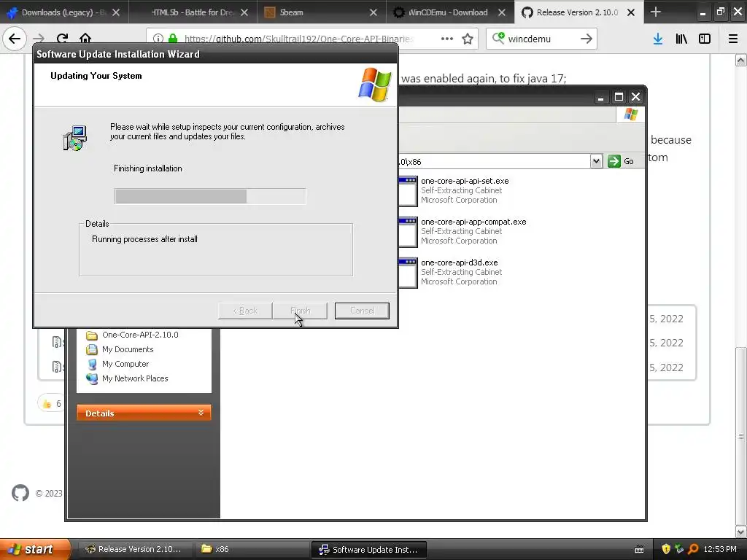This screenshot has width=747, height=560.
Task: Open Firefox Library icon
Action: (681, 39)
